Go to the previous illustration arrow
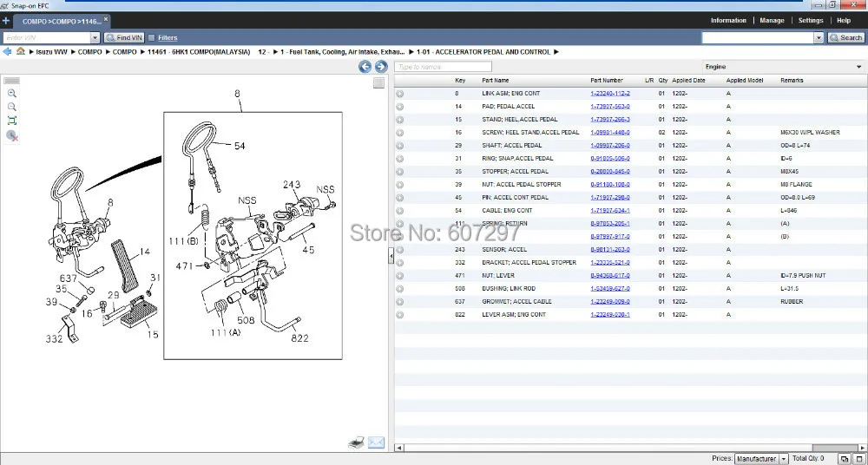 coord(365,67)
